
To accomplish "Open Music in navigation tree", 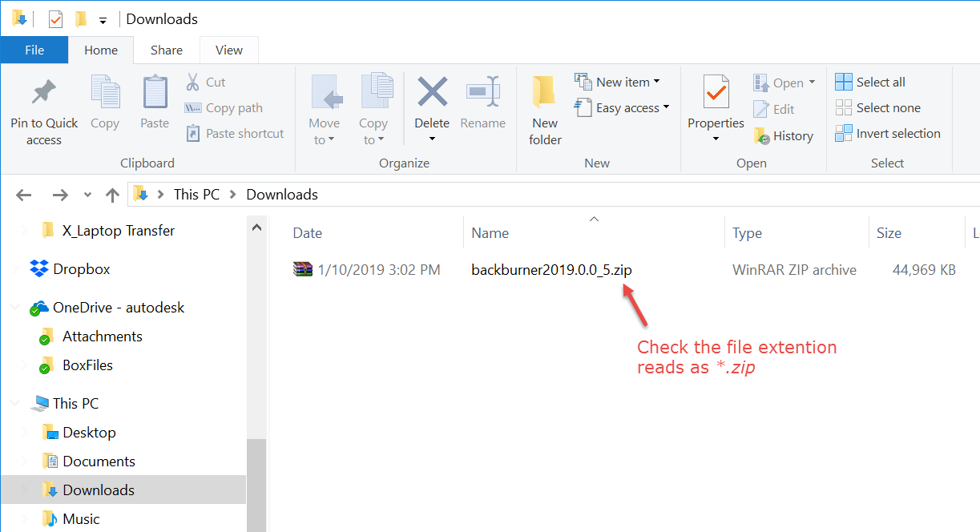I will [x=81, y=519].
